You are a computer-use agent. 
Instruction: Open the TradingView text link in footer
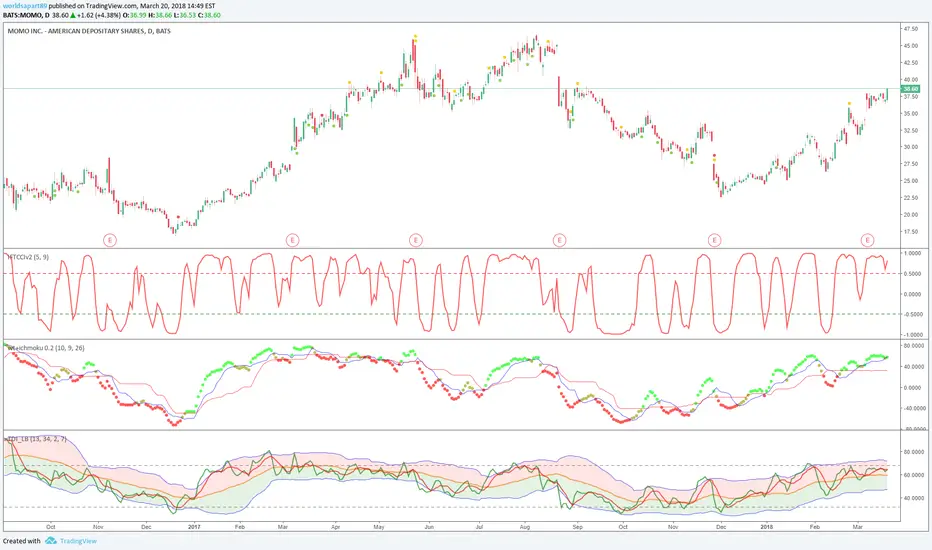[78, 541]
